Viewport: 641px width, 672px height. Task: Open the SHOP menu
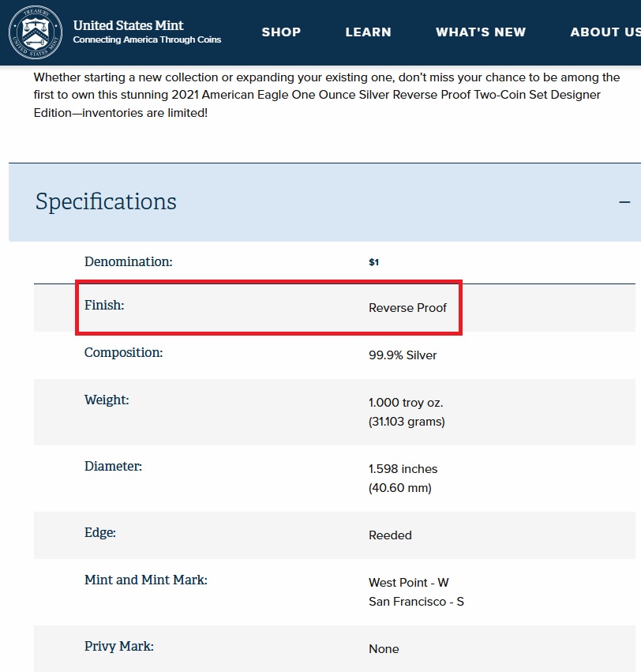tap(281, 32)
